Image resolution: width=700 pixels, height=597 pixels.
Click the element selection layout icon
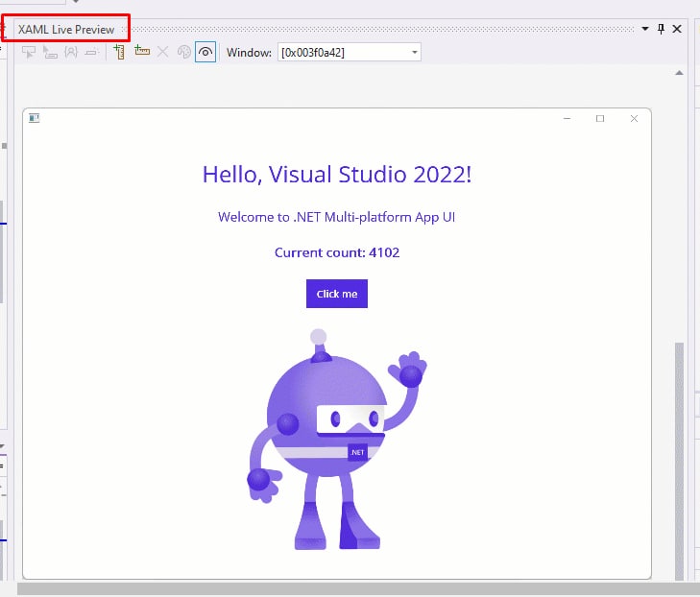[50, 52]
